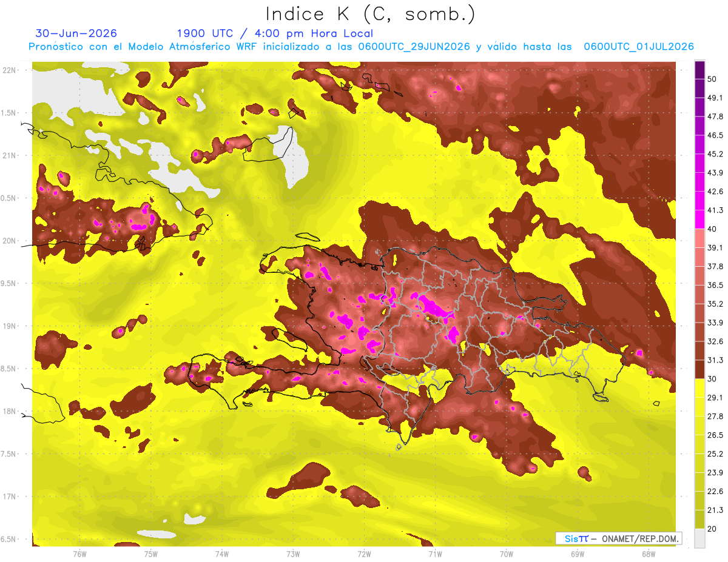Click the latitude label "18N"

(x=8, y=412)
